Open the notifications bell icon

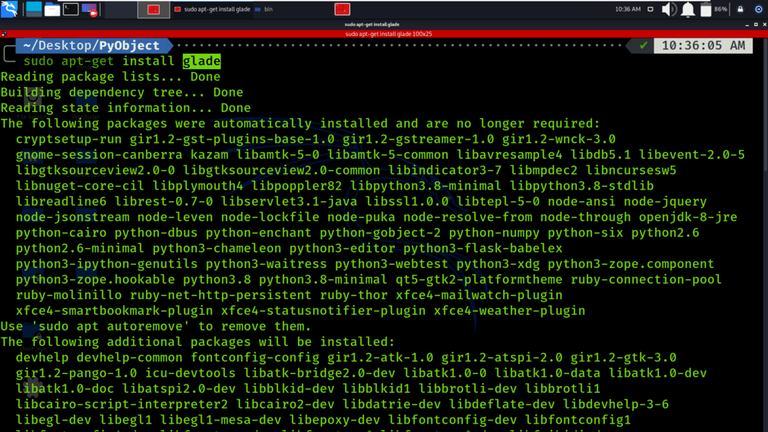coord(688,9)
